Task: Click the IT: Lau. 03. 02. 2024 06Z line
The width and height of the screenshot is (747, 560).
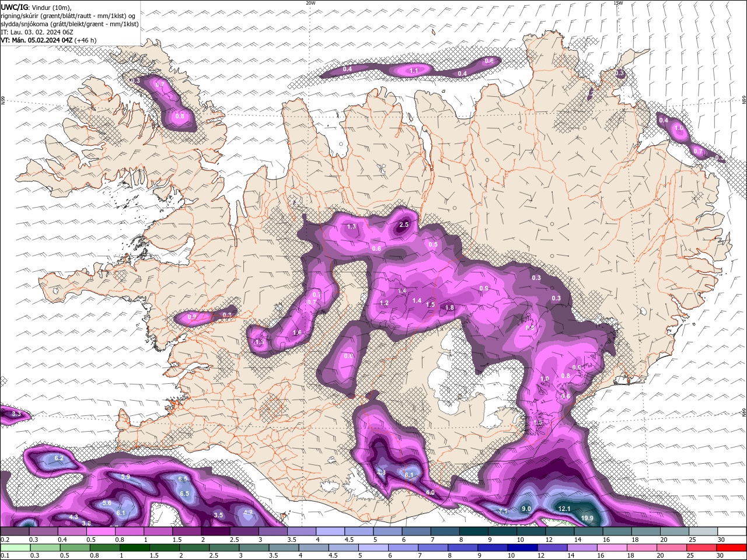Action: [x=37, y=32]
